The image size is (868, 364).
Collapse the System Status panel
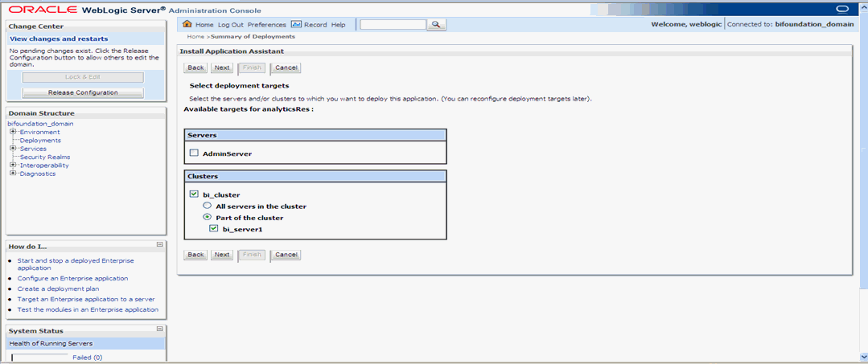(159, 329)
